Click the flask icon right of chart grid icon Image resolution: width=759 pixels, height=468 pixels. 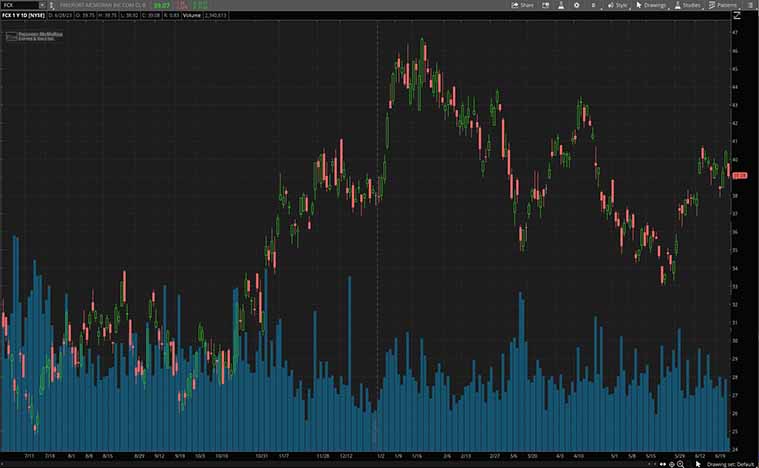pyautogui.click(x=561, y=5)
